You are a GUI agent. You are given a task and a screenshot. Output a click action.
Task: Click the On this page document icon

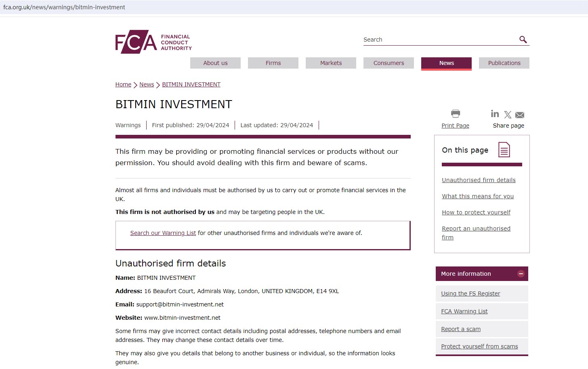pos(504,150)
